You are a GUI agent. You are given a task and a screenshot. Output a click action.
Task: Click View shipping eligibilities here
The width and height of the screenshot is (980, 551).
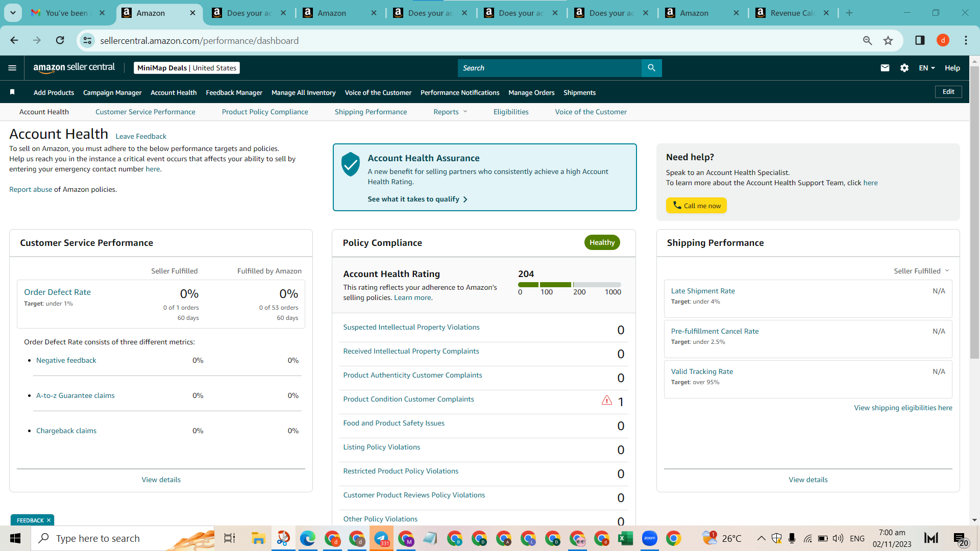pyautogui.click(x=903, y=408)
